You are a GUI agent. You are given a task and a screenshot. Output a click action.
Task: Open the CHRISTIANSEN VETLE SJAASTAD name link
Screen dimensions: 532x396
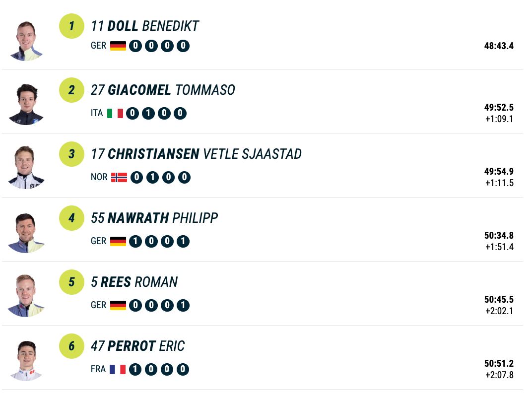196,154
